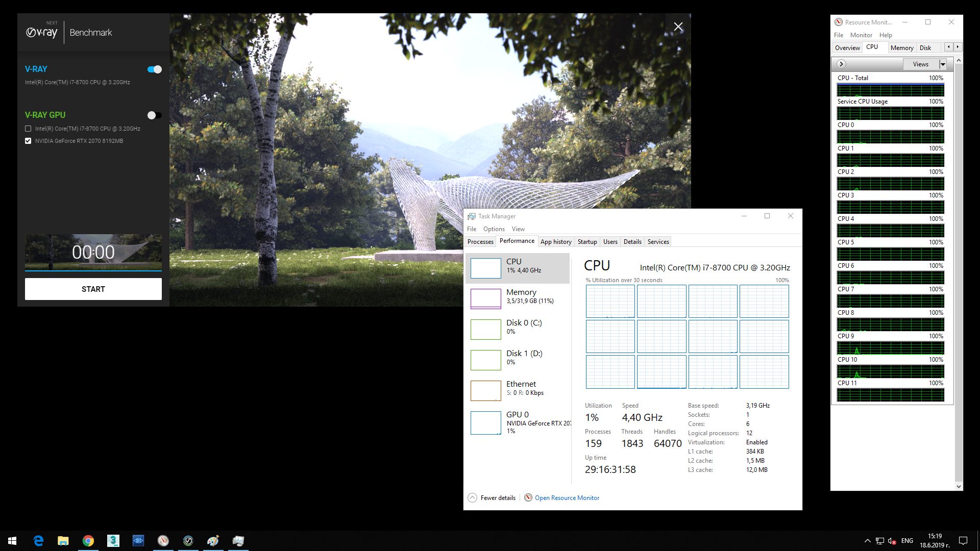Open the blue arrows app in the taskbar
The height and width of the screenshot is (551, 980).
click(138, 541)
